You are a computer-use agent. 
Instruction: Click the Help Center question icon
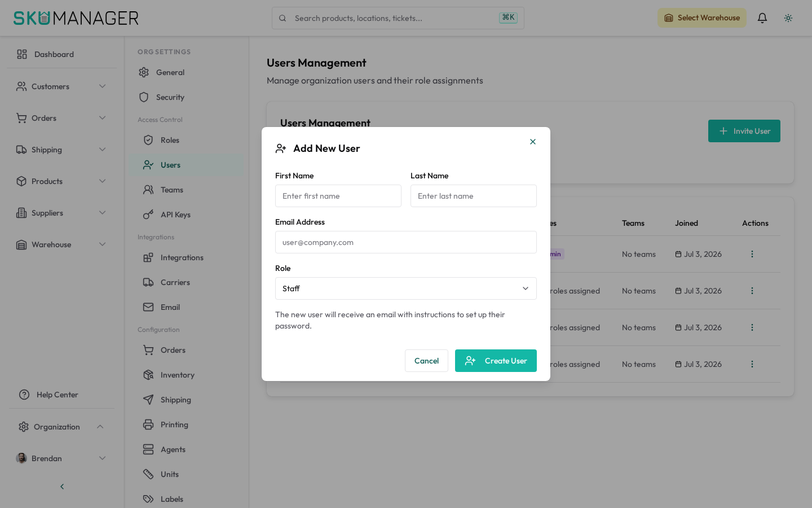(24, 395)
